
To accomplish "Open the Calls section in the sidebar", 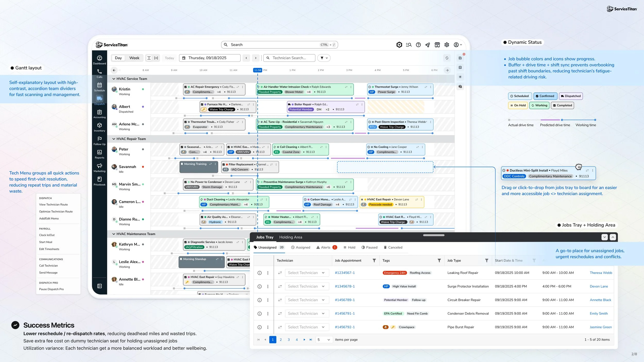I will click(99, 73).
